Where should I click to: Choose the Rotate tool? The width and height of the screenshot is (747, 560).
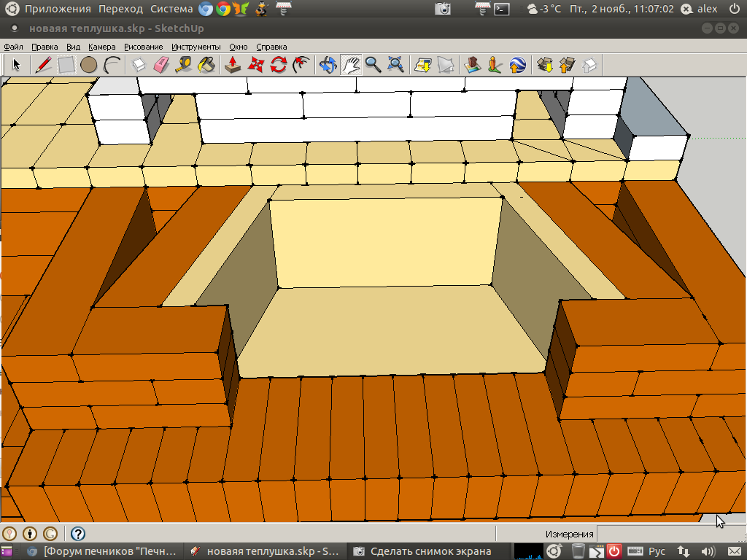point(278,65)
